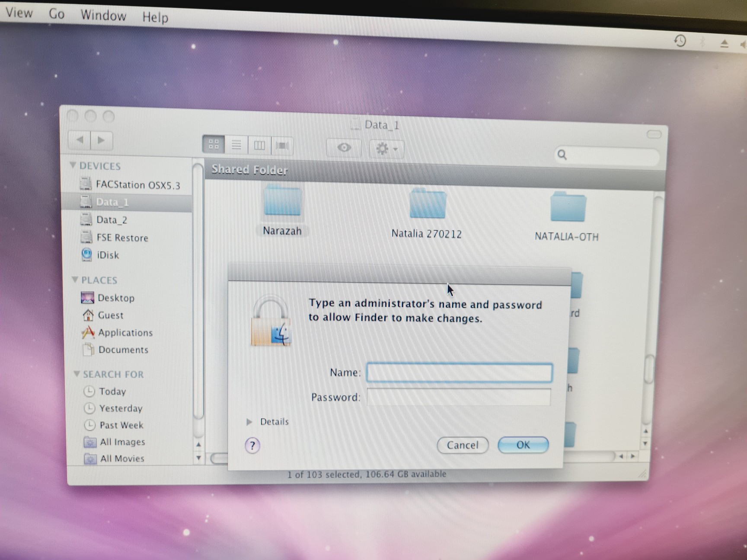This screenshot has width=747, height=560.
Task: Open the Time Machine menu bar icon
Action: tap(680, 41)
